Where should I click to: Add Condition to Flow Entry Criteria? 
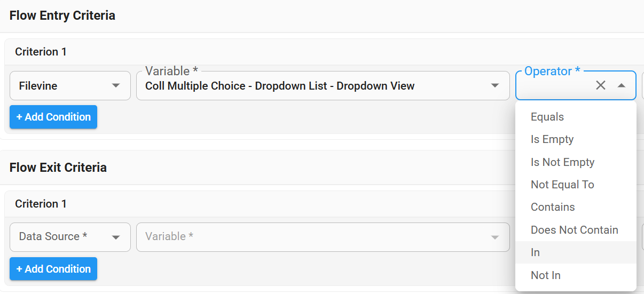point(53,117)
